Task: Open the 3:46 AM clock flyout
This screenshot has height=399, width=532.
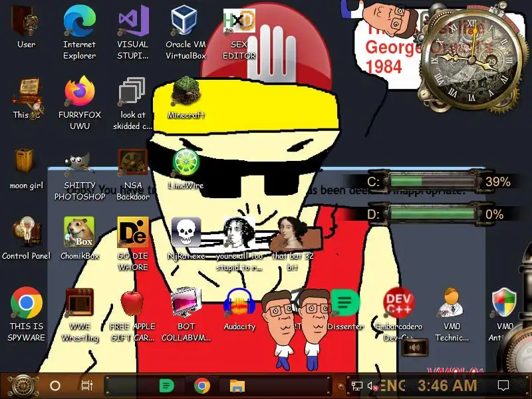Action: click(x=447, y=386)
